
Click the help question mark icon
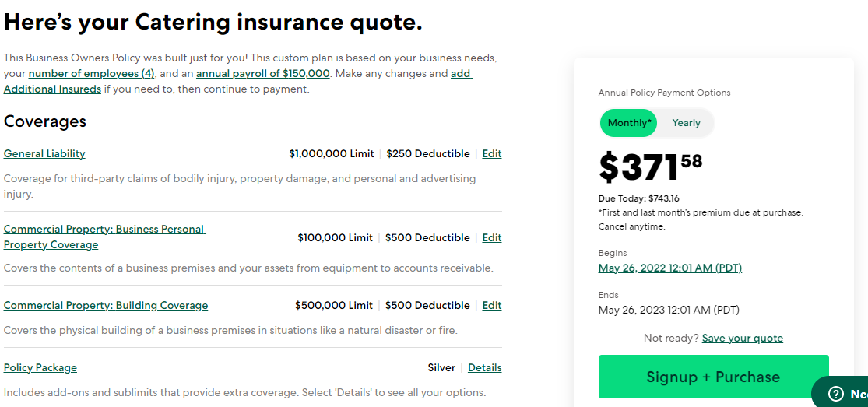click(x=836, y=393)
